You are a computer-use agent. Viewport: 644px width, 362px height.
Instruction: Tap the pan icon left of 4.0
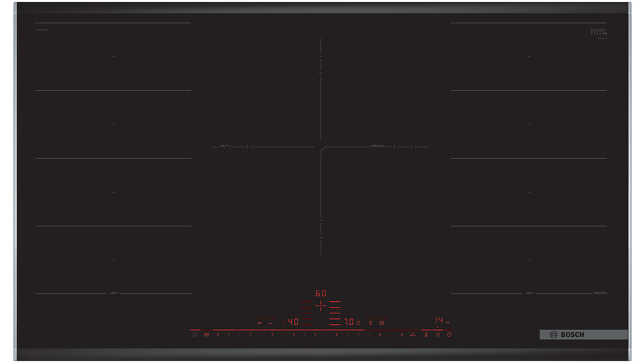click(x=271, y=323)
